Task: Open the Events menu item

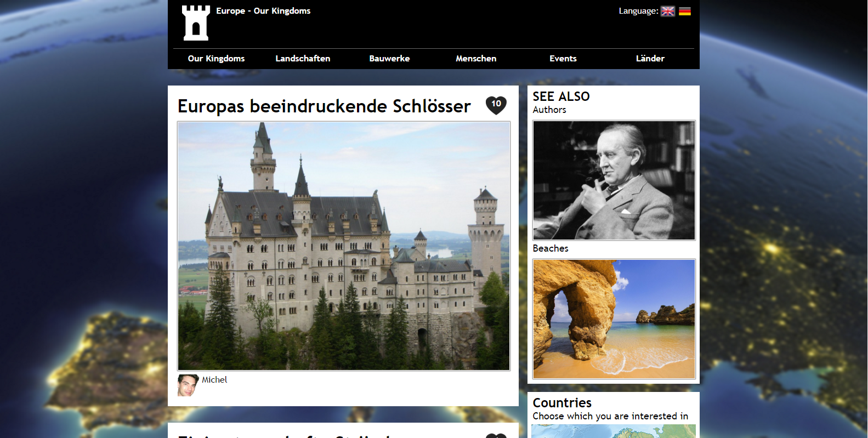Action: click(563, 59)
